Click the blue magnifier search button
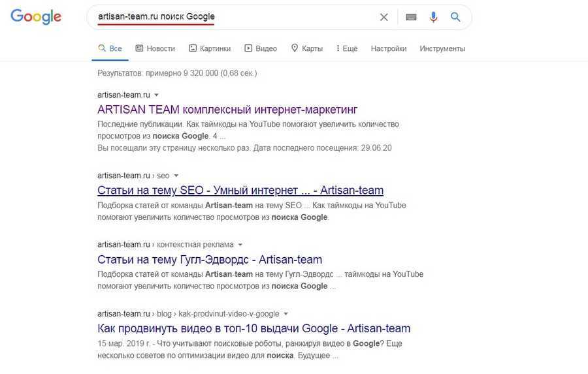Screen dimensions: 588x374 (455, 17)
